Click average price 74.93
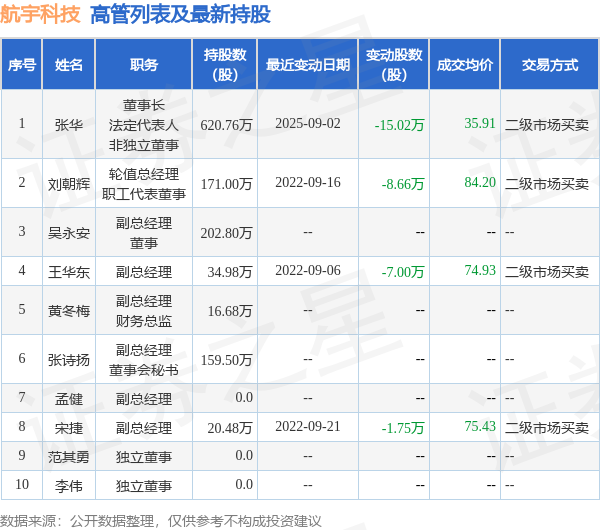This screenshot has height=530, width=600. [480, 270]
